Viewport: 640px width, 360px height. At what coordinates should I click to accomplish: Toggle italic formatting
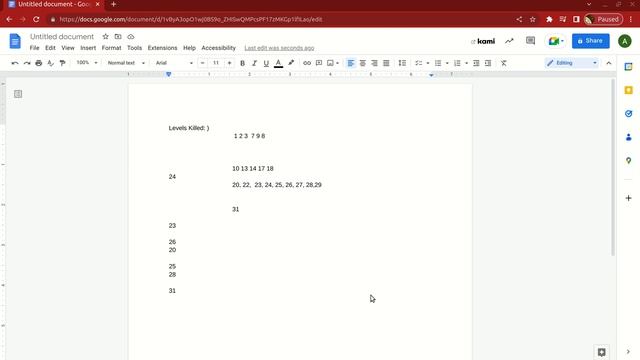(254, 63)
